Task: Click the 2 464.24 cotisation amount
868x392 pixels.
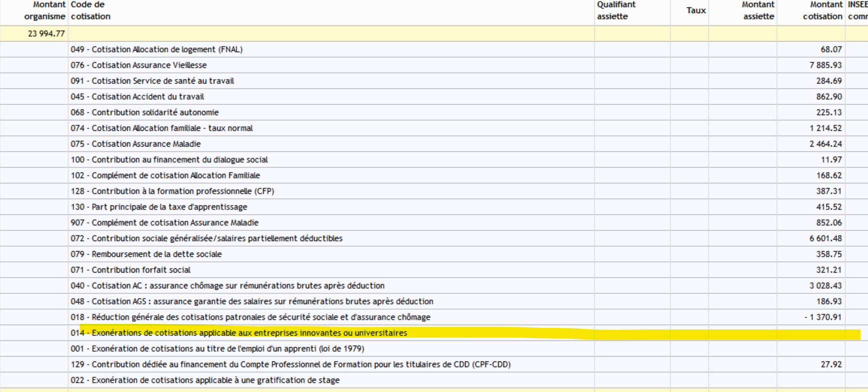Action: [x=825, y=144]
